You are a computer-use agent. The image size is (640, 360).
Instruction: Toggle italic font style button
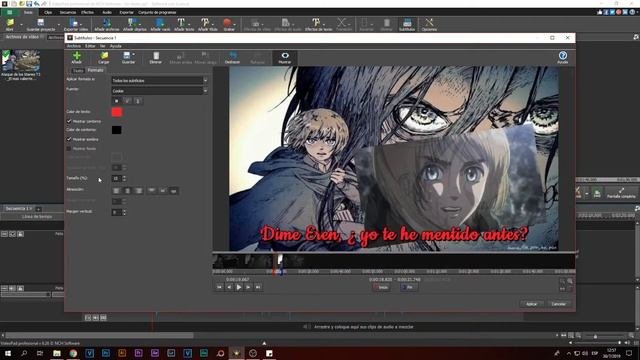coord(127,101)
